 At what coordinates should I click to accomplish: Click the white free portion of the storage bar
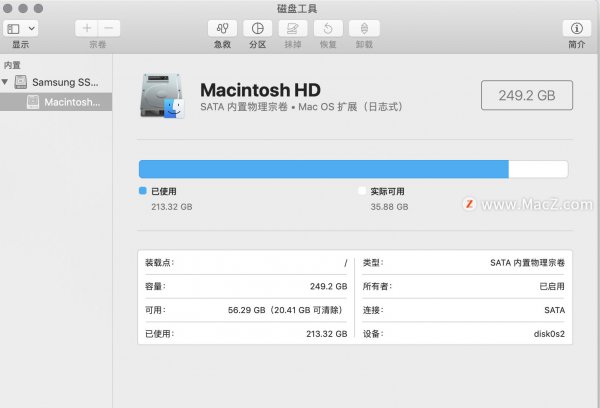[538, 169]
